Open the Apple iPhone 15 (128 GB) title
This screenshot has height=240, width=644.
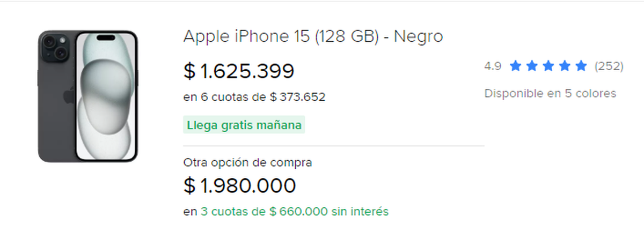click(x=313, y=37)
